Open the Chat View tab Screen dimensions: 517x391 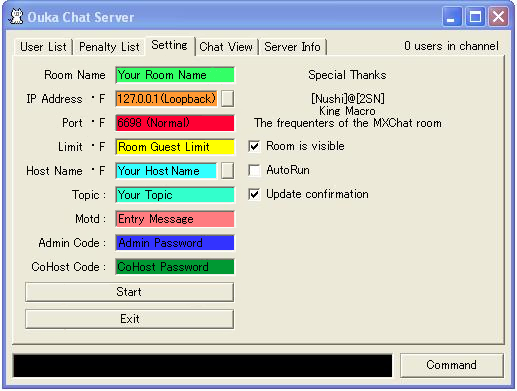pos(226,47)
